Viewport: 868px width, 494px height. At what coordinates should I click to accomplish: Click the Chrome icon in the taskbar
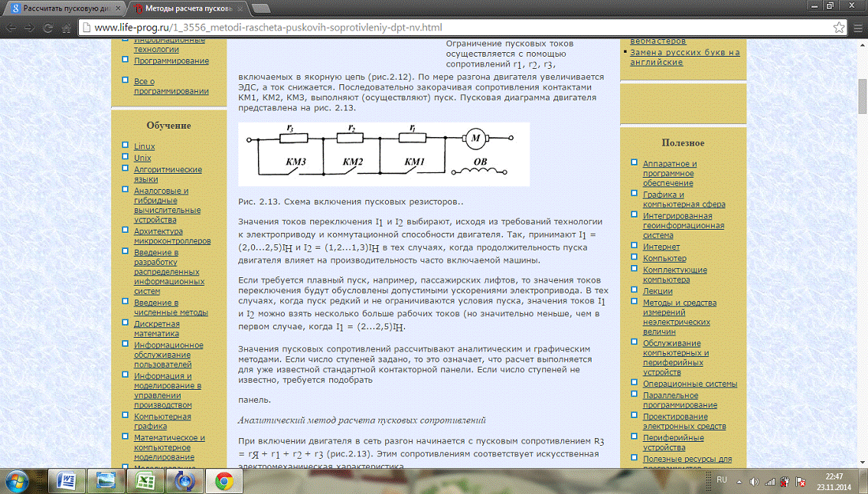pos(224,481)
